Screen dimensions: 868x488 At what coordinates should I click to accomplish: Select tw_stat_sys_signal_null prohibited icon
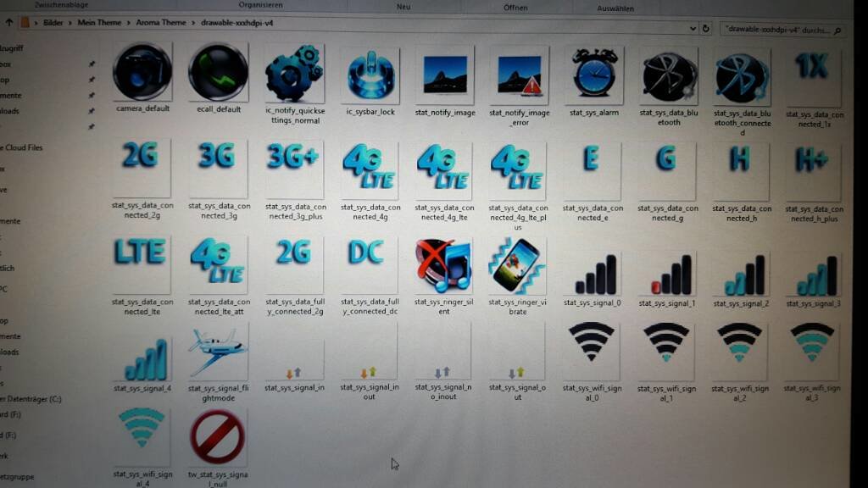tap(218, 438)
